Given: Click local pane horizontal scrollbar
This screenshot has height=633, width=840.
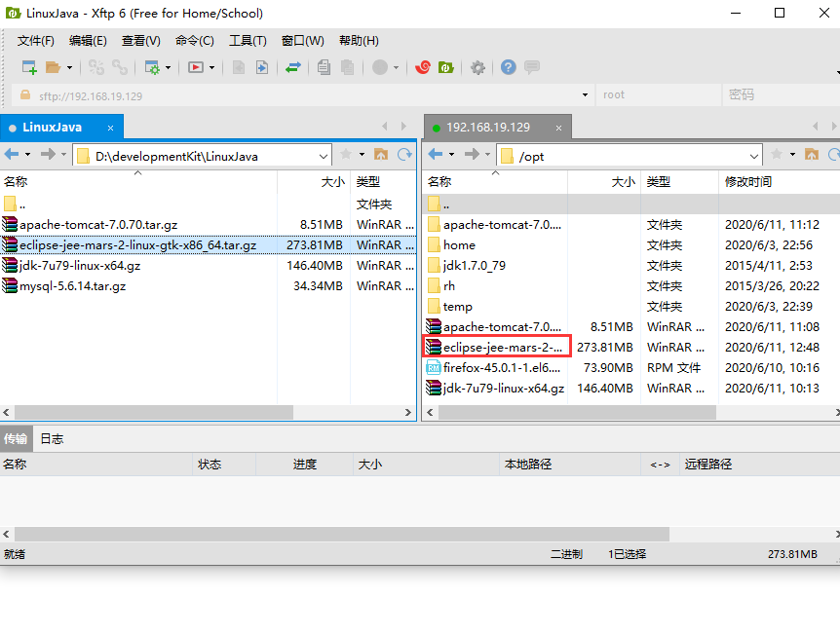Looking at the screenshot, I should click(154, 412).
